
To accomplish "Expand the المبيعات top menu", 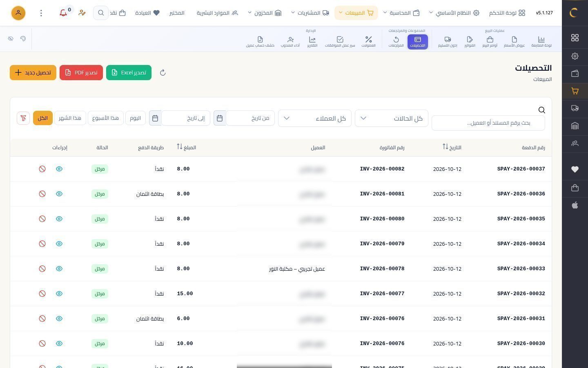I will tap(356, 13).
